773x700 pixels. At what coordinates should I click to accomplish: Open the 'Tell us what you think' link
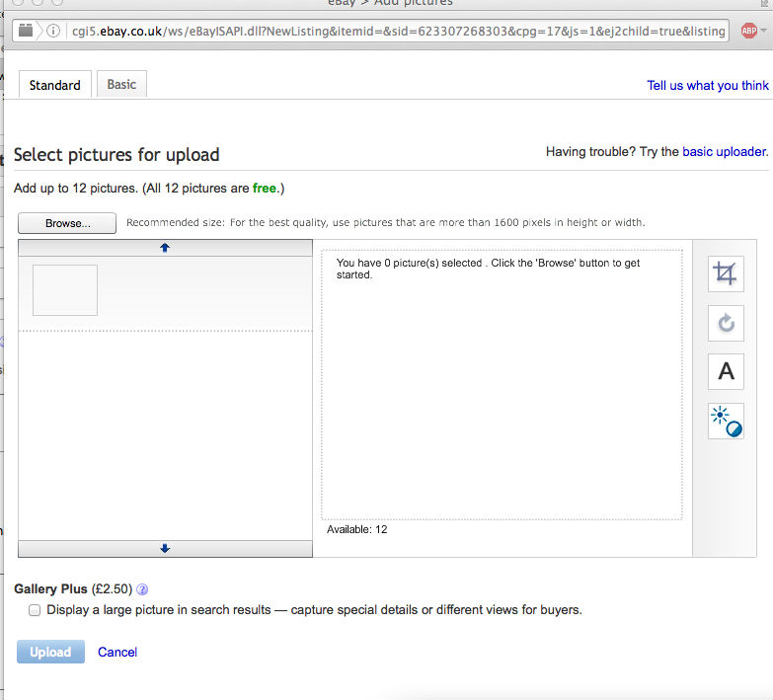coord(707,86)
